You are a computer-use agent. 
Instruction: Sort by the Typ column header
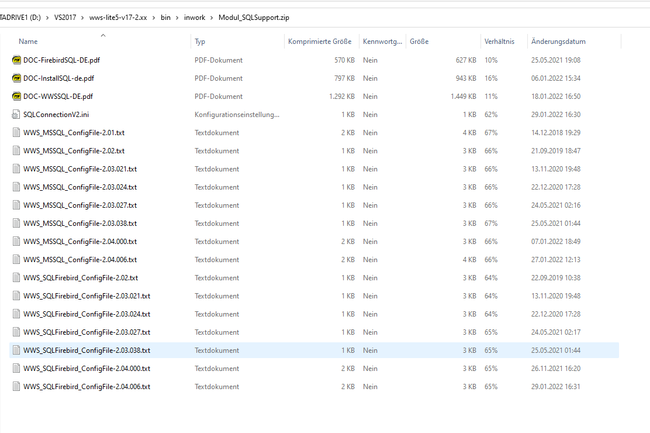[x=200, y=41]
